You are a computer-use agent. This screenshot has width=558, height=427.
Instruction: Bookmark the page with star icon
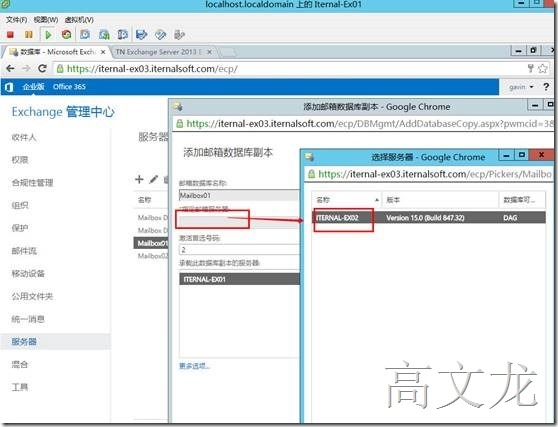(543, 68)
